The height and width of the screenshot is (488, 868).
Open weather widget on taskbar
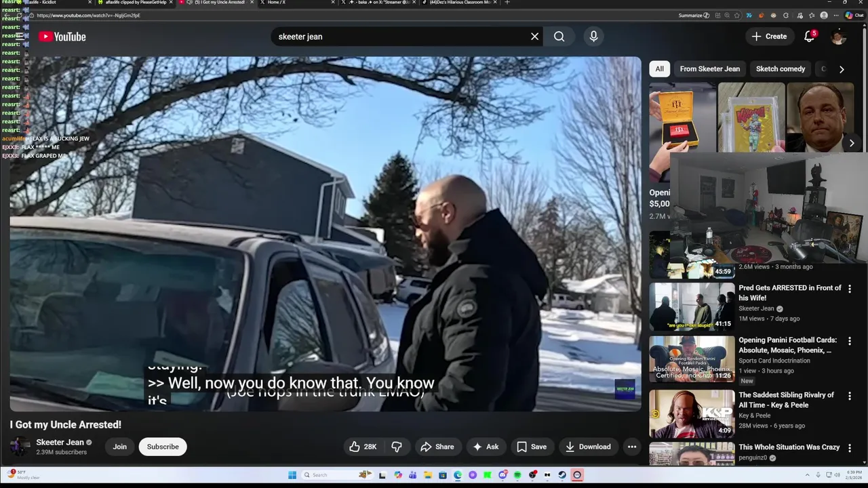point(24,474)
